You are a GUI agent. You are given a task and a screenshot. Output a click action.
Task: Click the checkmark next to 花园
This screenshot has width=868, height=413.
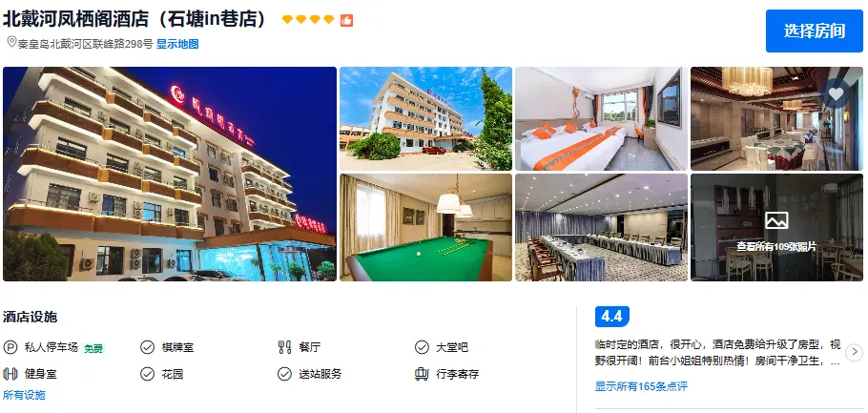click(x=147, y=374)
